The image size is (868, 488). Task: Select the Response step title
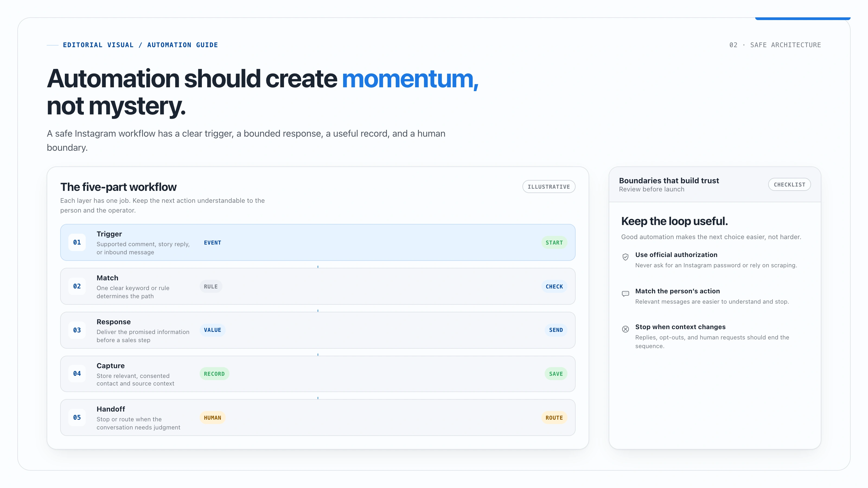click(114, 322)
